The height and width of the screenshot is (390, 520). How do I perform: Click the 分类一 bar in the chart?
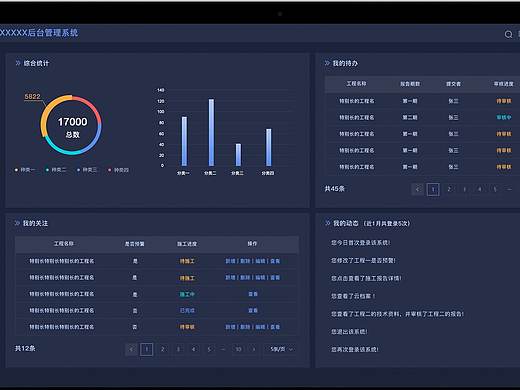(x=184, y=141)
